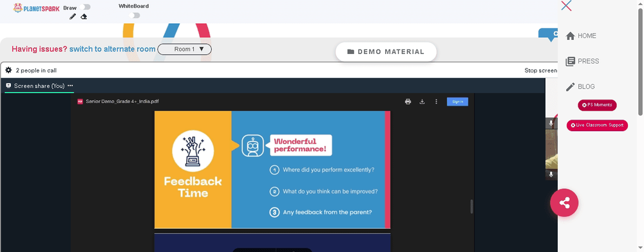Image resolution: width=644 pixels, height=252 pixels.
Task: Select the pencil draw tool
Action: pos(73,16)
